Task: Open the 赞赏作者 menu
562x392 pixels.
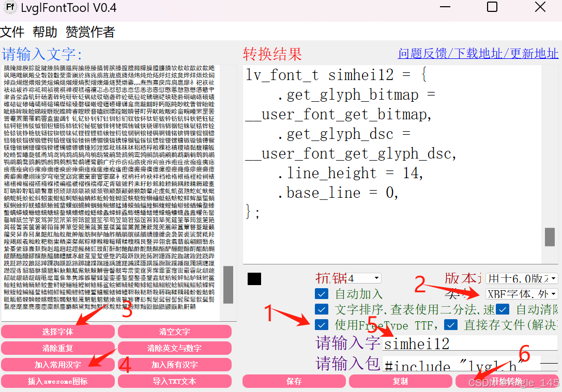Action: pos(90,32)
